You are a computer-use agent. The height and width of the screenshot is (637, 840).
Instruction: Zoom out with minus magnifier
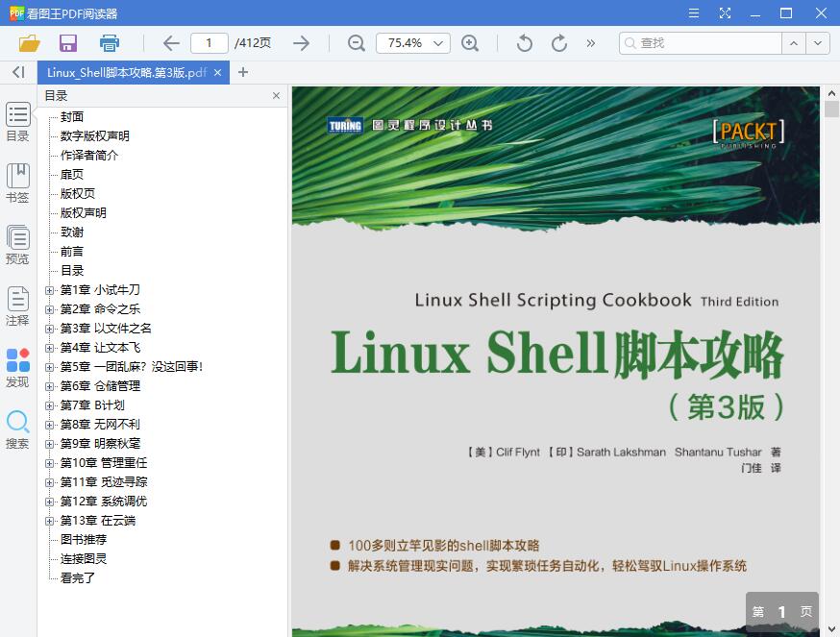pyautogui.click(x=357, y=43)
